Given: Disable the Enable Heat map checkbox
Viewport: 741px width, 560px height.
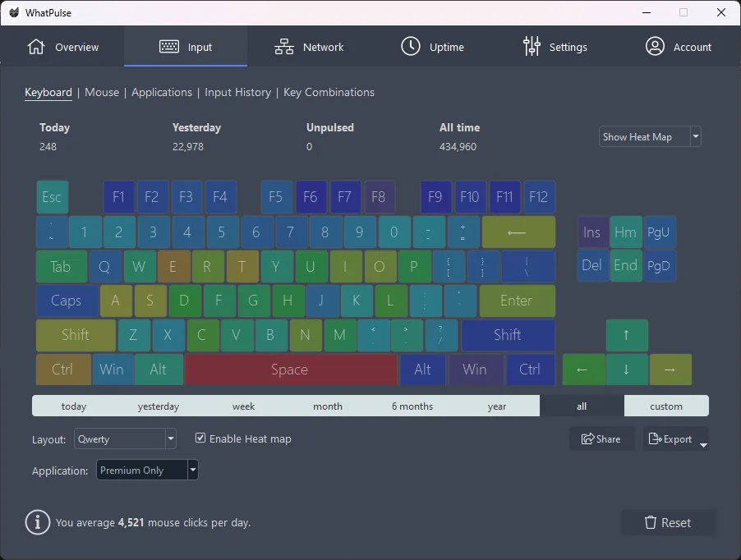Looking at the screenshot, I should 200,438.
